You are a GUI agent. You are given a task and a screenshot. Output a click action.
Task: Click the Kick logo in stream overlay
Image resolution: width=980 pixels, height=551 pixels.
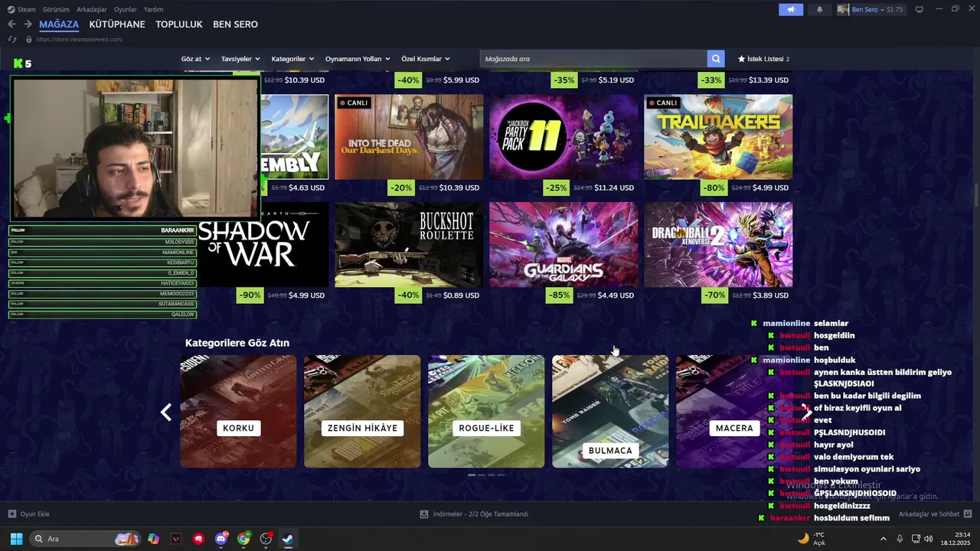point(18,64)
